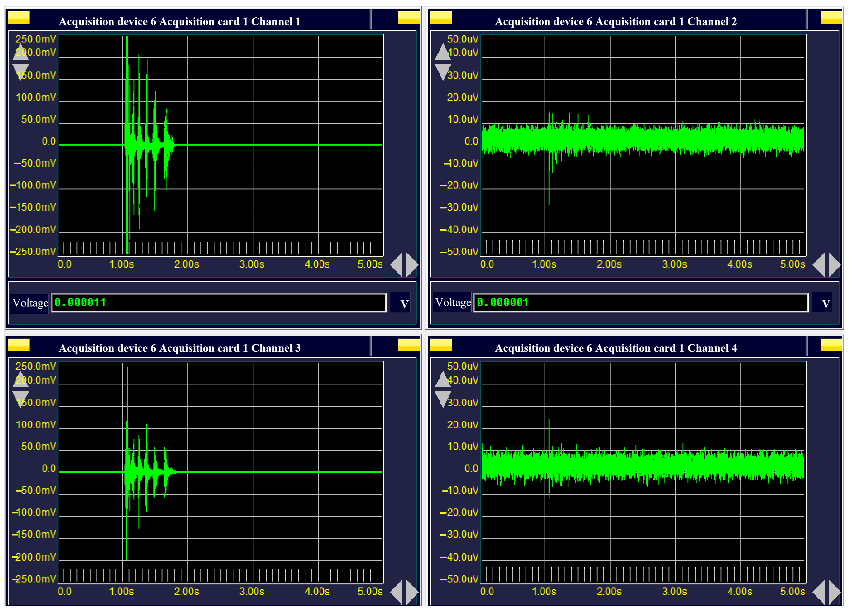Click Channel 3 time axis left arrow

tap(397, 592)
